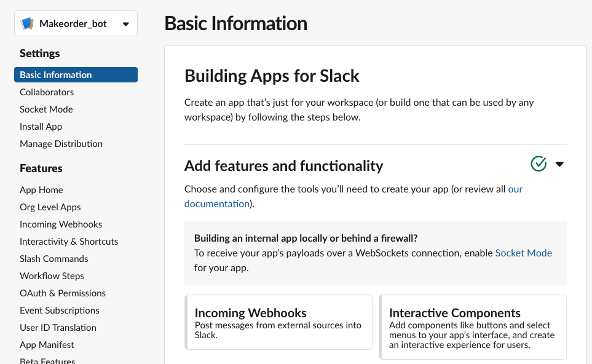Open the Incoming Webhooks feature card
The width and height of the screenshot is (592, 364).
pos(278,322)
